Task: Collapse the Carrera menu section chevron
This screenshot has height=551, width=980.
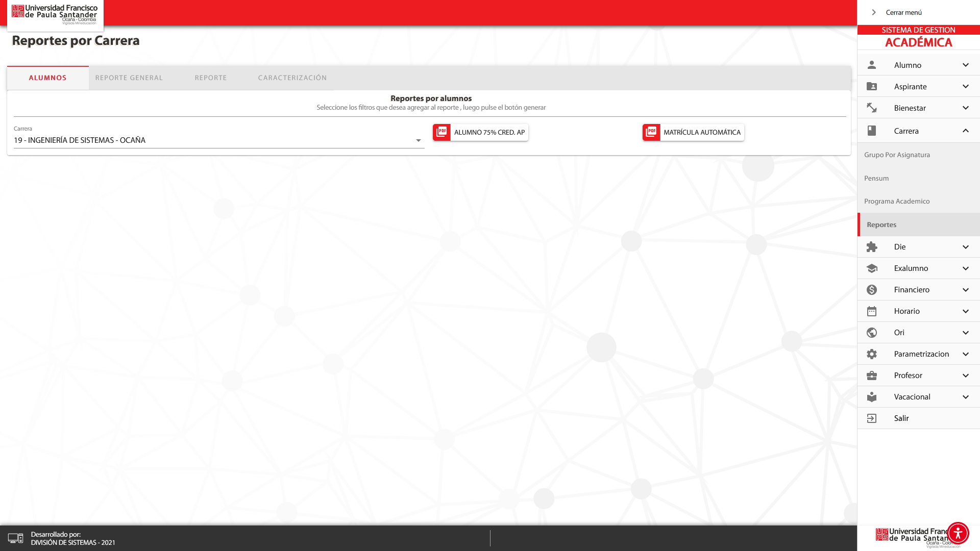Action: (x=965, y=131)
